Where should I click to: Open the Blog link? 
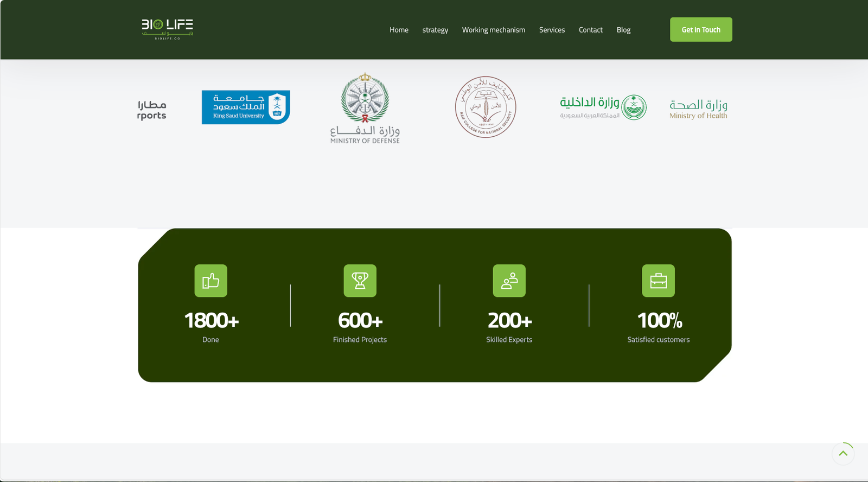coord(623,30)
